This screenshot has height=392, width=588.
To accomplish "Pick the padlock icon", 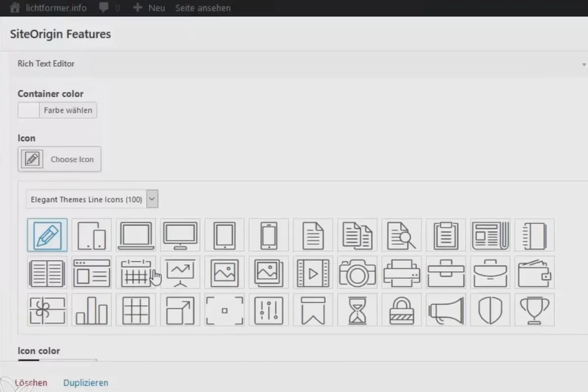I will (x=402, y=310).
